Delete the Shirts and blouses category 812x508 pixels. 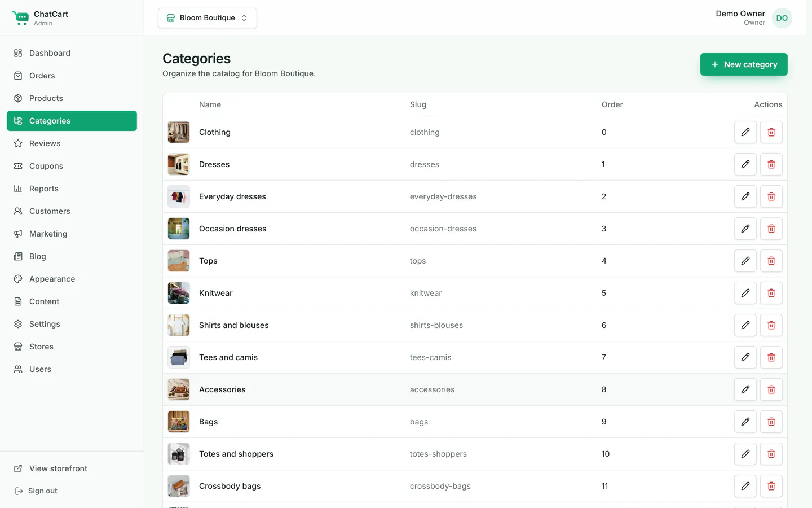tap(771, 325)
